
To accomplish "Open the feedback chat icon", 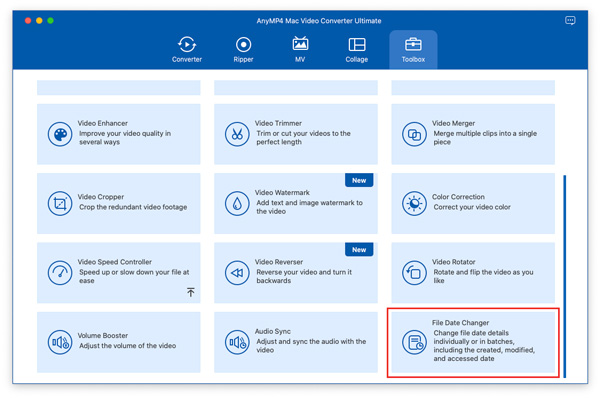I will (x=570, y=20).
